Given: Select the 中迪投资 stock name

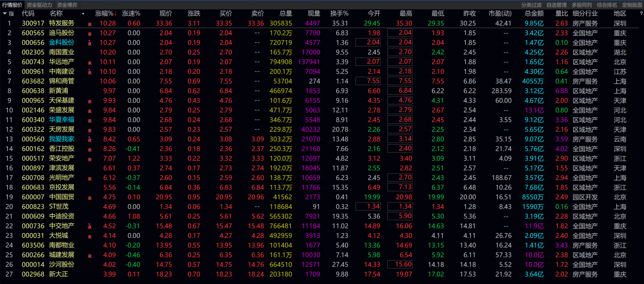Looking at the screenshot, I should coord(62,217).
